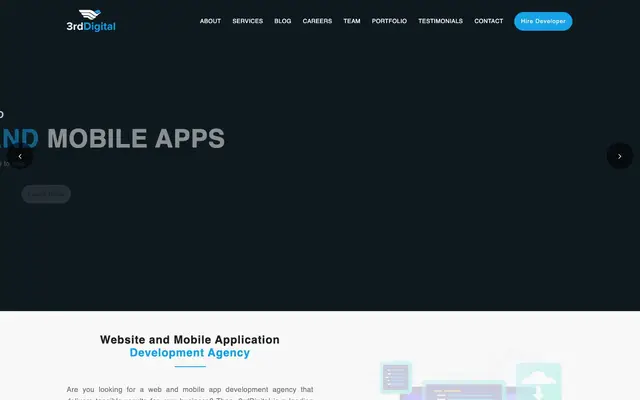
Task: Visit the Careers page
Action: click(317, 21)
